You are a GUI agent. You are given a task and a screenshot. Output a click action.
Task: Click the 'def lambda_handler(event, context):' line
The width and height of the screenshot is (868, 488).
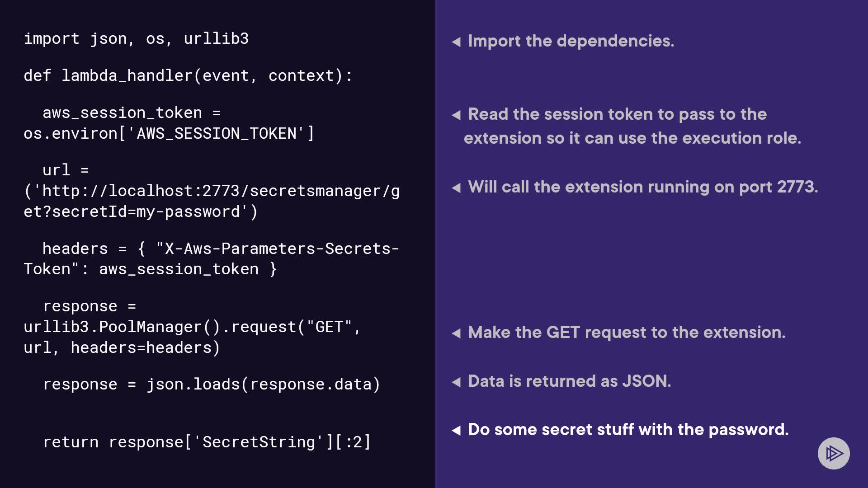tap(188, 76)
